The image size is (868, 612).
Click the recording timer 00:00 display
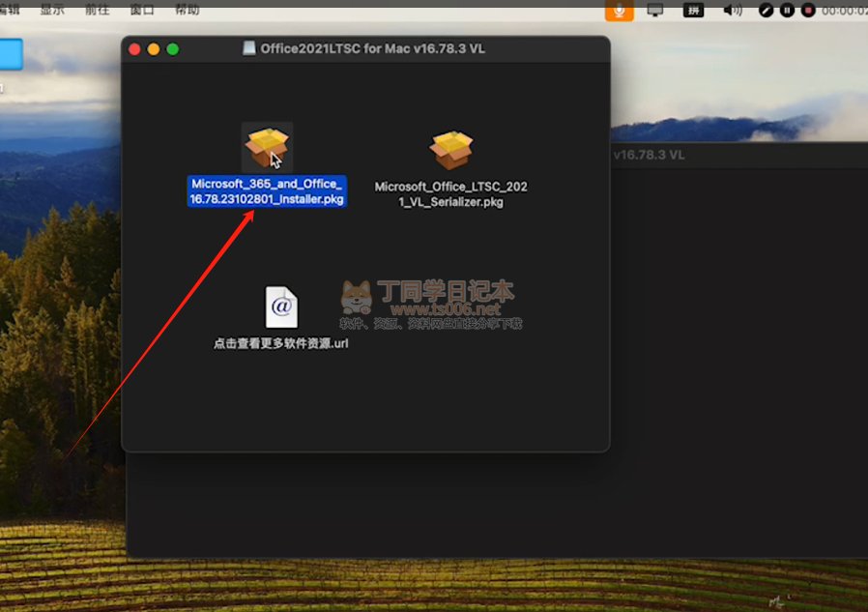[844, 11]
